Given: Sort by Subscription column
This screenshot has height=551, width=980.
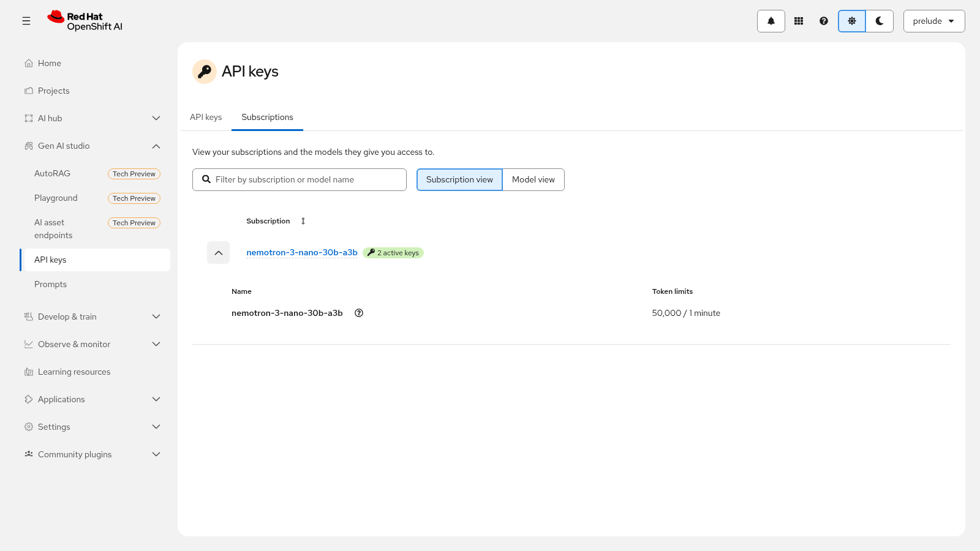Looking at the screenshot, I should [x=276, y=221].
